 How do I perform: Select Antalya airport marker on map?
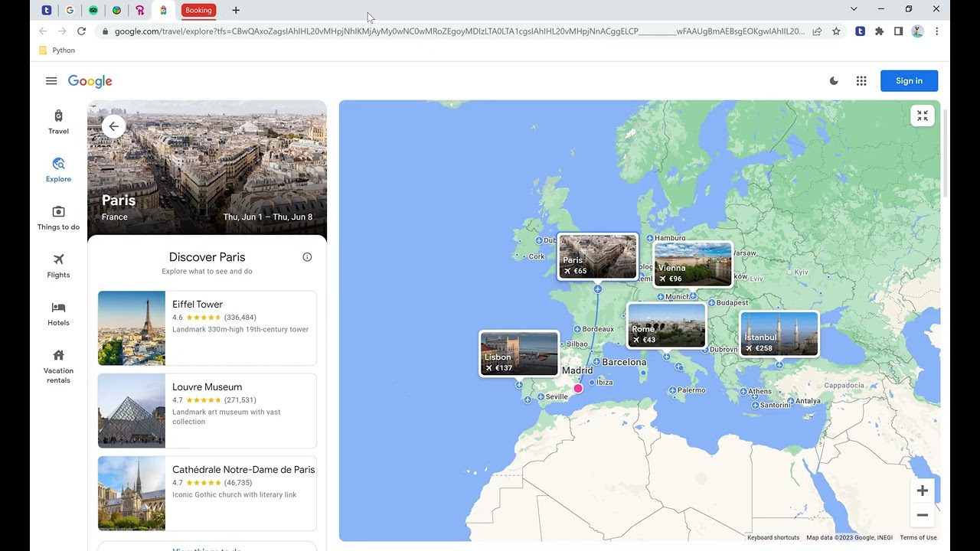point(790,401)
